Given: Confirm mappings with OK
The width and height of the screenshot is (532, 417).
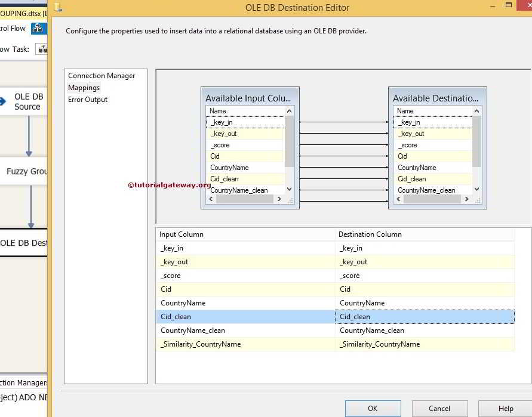Looking at the screenshot, I should [373, 409].
